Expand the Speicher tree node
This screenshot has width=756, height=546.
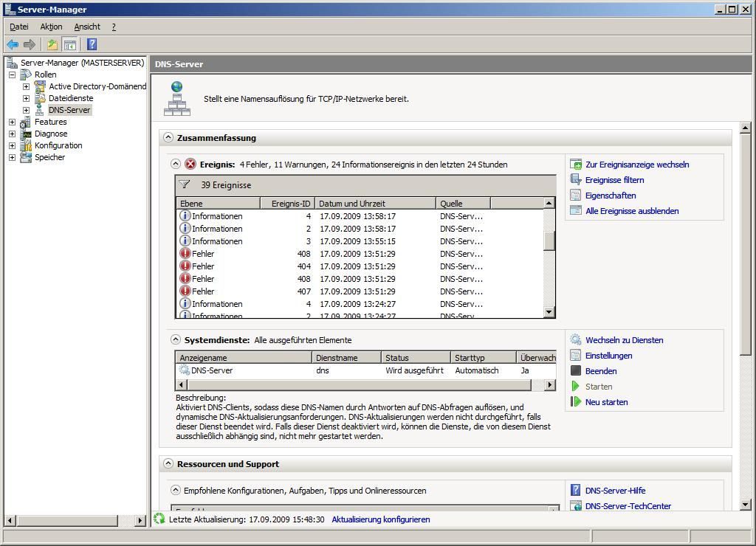[12, 158]
